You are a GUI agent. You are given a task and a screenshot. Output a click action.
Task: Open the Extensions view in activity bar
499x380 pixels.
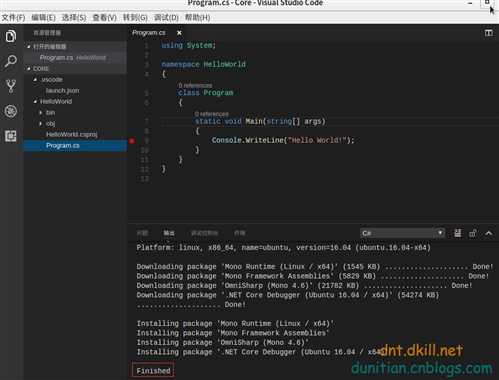pyautogui.click(x=11, y=136)
